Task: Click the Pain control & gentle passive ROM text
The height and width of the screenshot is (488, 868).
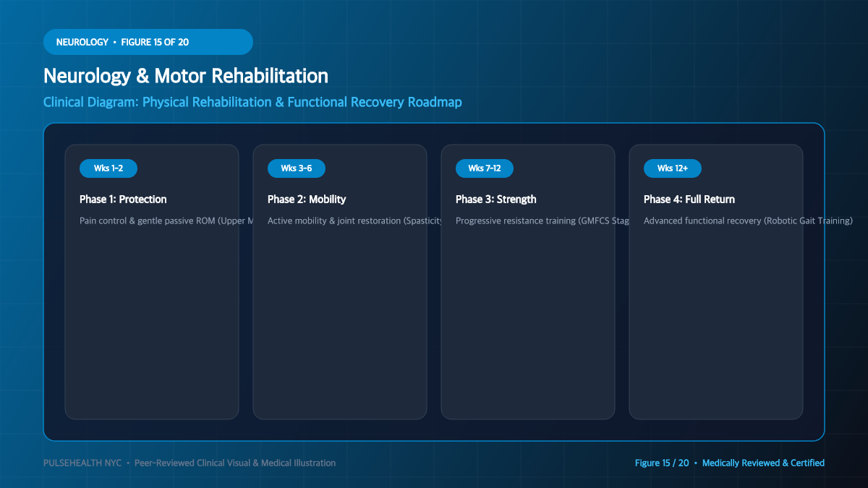Action: coord(166,221)
